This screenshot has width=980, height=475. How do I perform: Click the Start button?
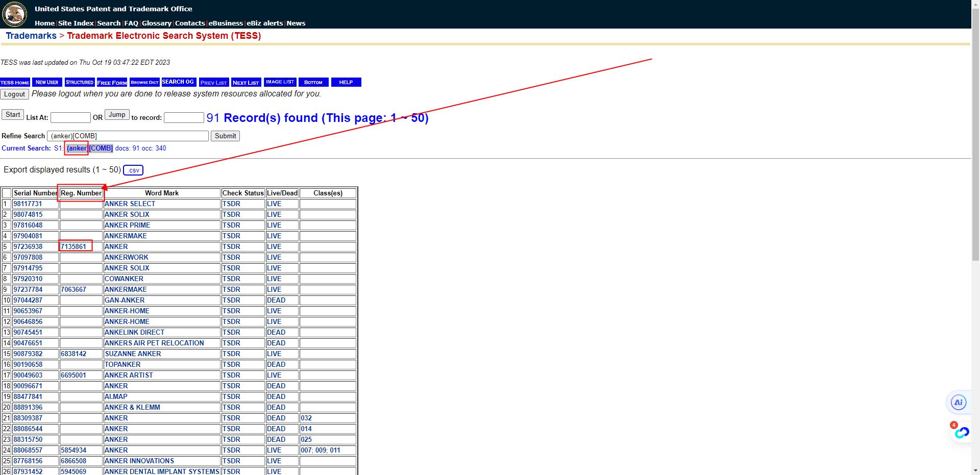pyautogui.click(x=13, y=115)
